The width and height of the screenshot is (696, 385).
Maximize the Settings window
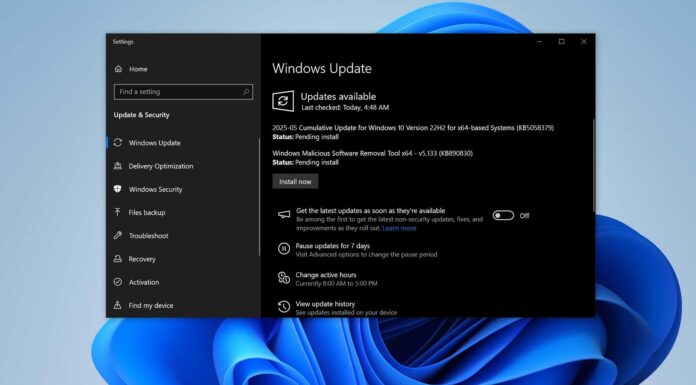[x=562, y=42]
